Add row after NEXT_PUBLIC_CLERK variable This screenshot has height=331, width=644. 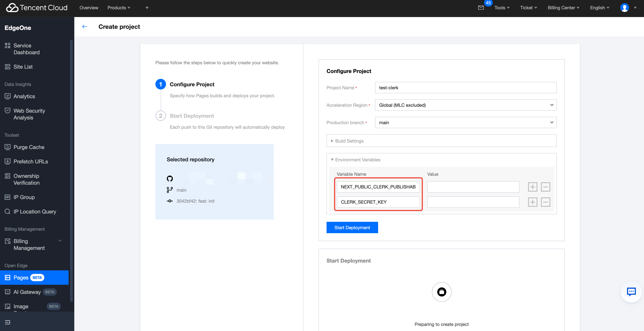click(533, 187)
